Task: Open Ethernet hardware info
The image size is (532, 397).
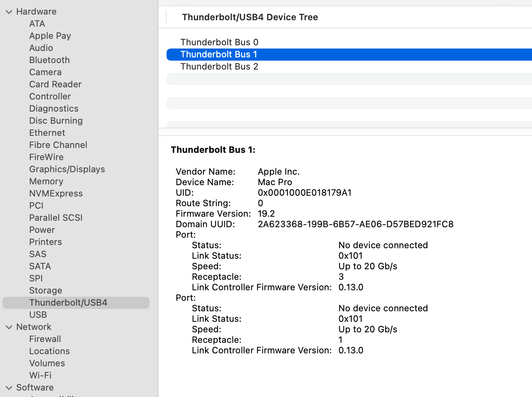Action: (47, 133)
